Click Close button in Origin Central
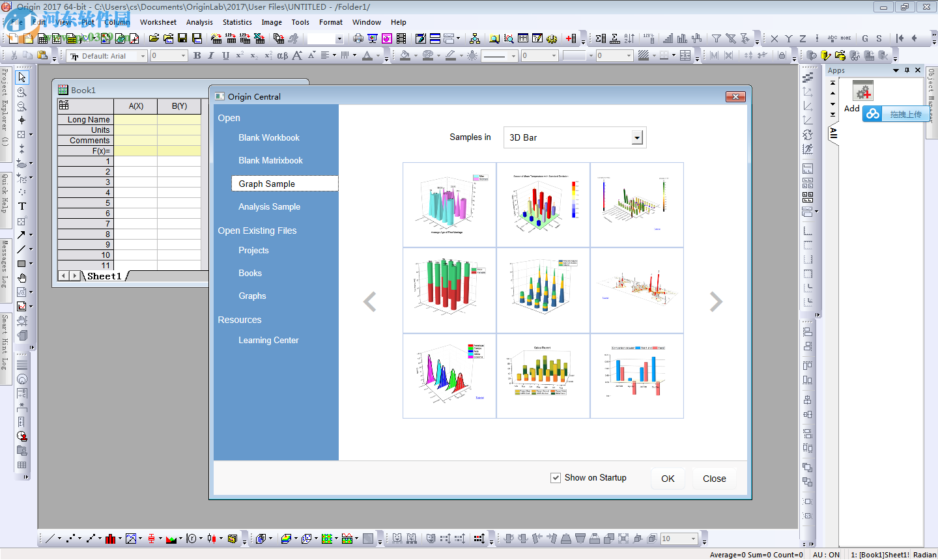This screenshot has height=560, width=938. [714, 479]
